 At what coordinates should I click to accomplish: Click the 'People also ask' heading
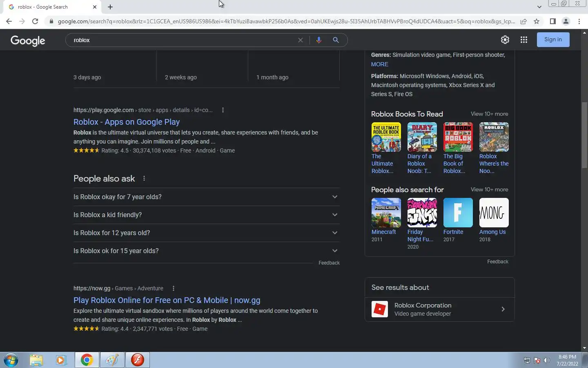click(x=104, y=179)
